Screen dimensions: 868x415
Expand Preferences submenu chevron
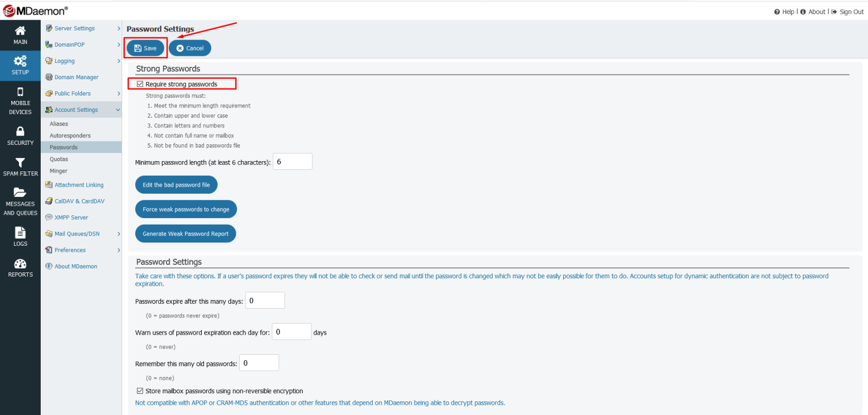(x=119, y=250)
